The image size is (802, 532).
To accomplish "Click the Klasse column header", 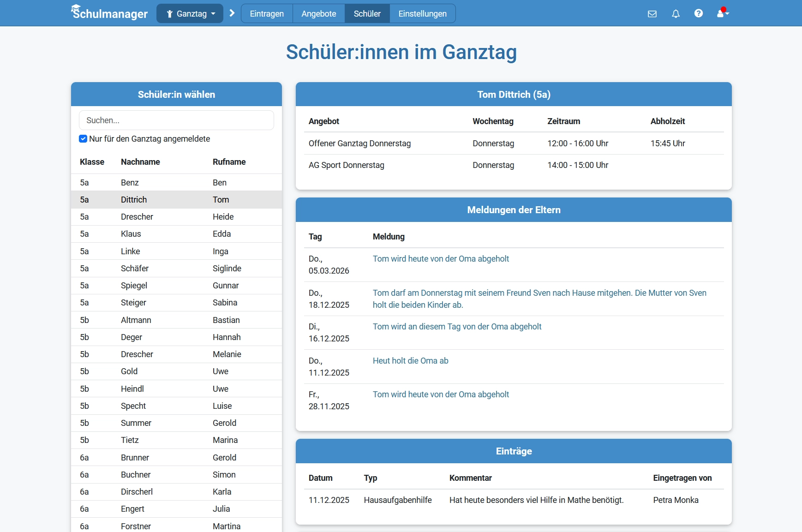I will 92,162.
